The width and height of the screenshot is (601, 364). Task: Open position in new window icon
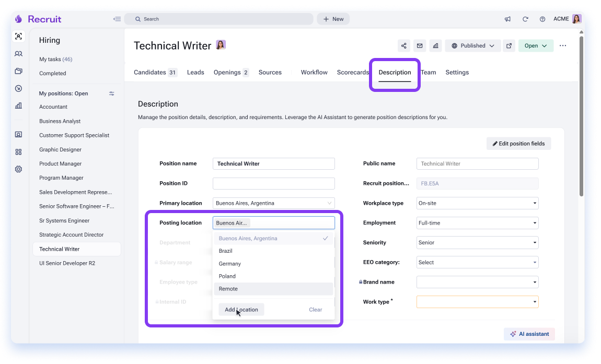[509, 45]
